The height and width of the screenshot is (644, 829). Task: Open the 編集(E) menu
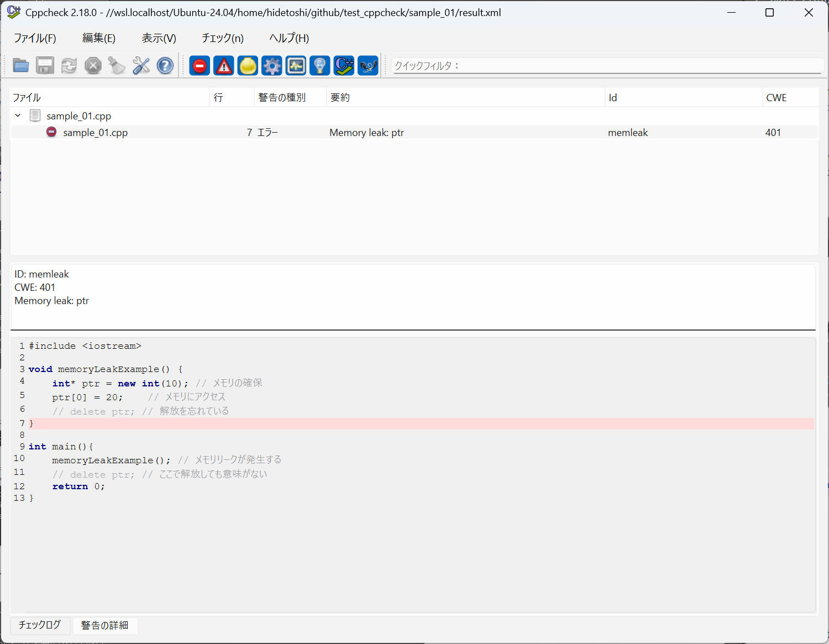[99, 38]
